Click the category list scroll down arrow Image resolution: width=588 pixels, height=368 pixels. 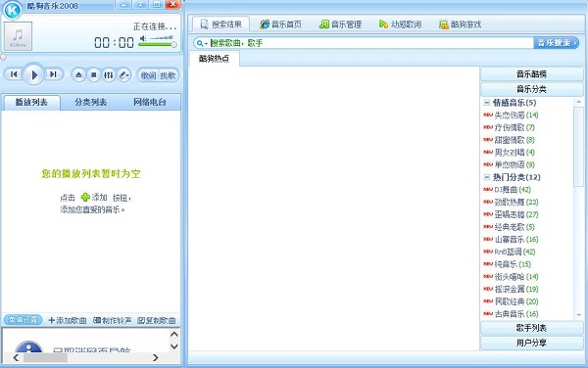click(x=578, y=315)
